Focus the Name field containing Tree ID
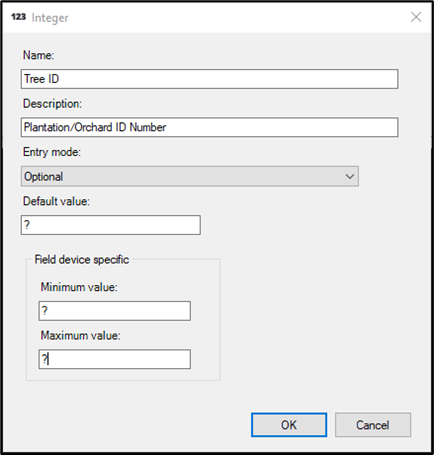The height and width of the screenshot is (455, 434). coord(209,79)
